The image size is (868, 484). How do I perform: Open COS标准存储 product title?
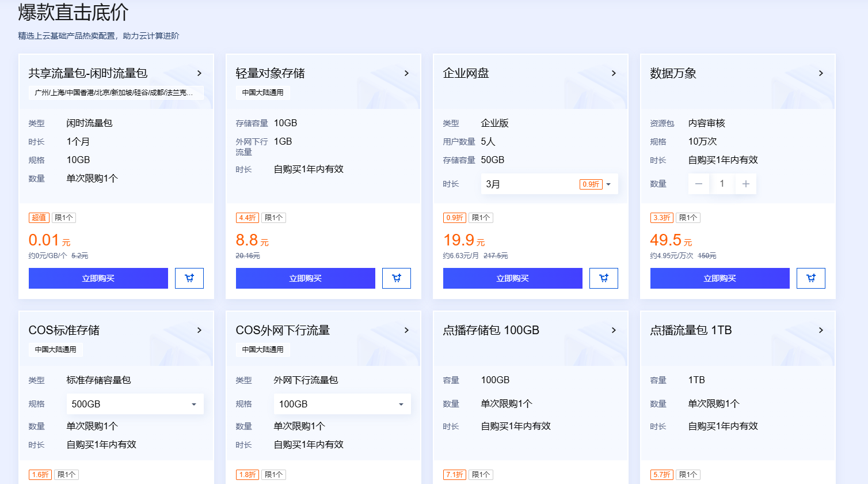coord(64,330)
